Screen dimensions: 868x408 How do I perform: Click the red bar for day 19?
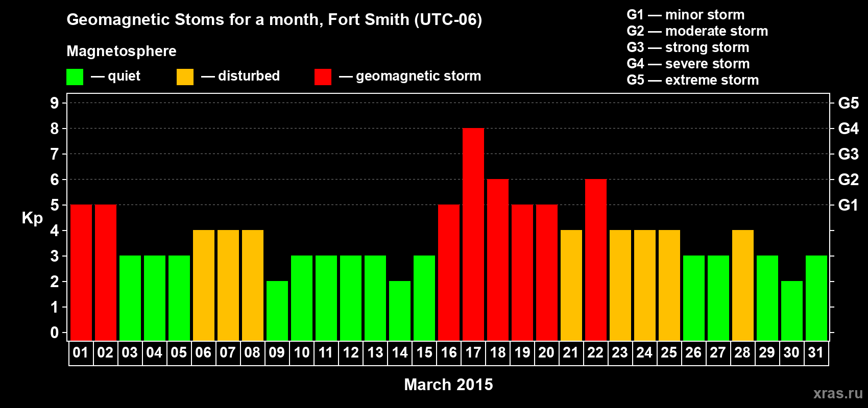(x=522, y=272)
